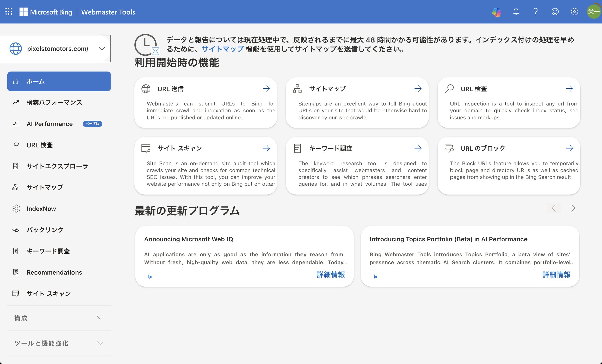The height and width of the screenshot is (364, 602).
Task: Open the pixelstomotors.com site selector dropdown
Action: click(x=55, y=49)
